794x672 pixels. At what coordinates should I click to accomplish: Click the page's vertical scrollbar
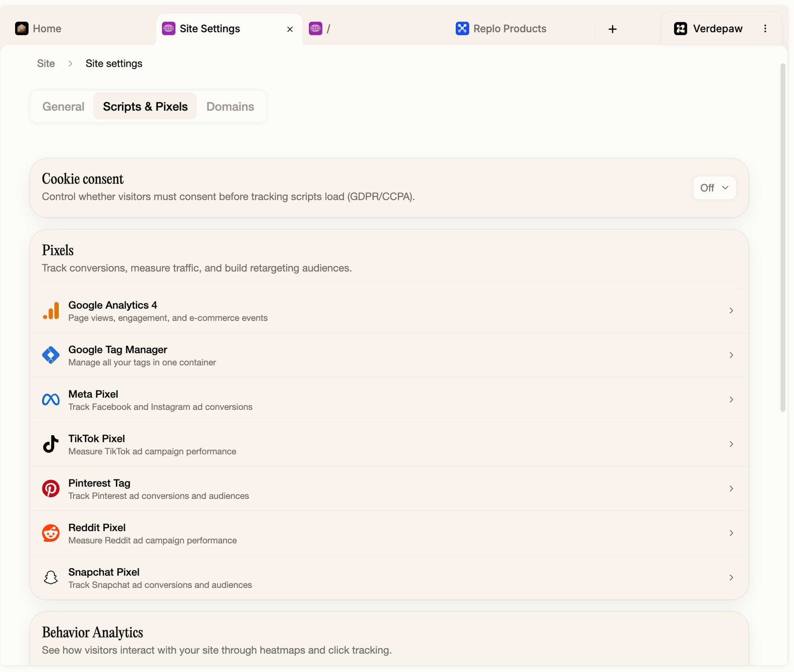point(783,238)
